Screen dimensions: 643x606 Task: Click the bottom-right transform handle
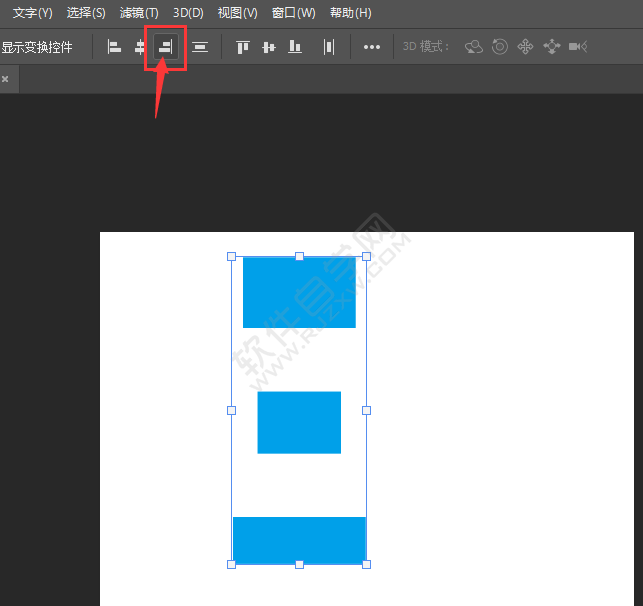[x=367, y=565]
